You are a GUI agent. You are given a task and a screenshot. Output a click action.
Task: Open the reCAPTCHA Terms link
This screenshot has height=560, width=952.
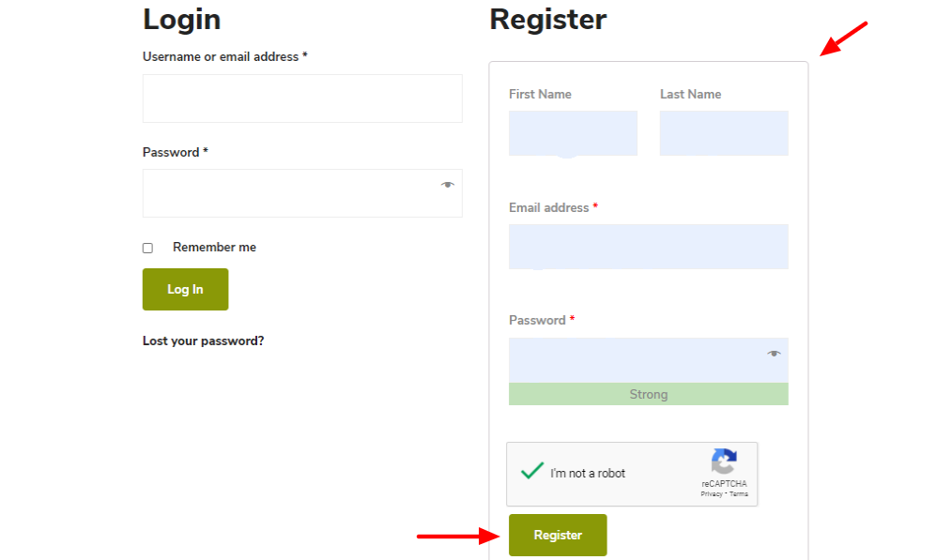(x=740, y=494)
